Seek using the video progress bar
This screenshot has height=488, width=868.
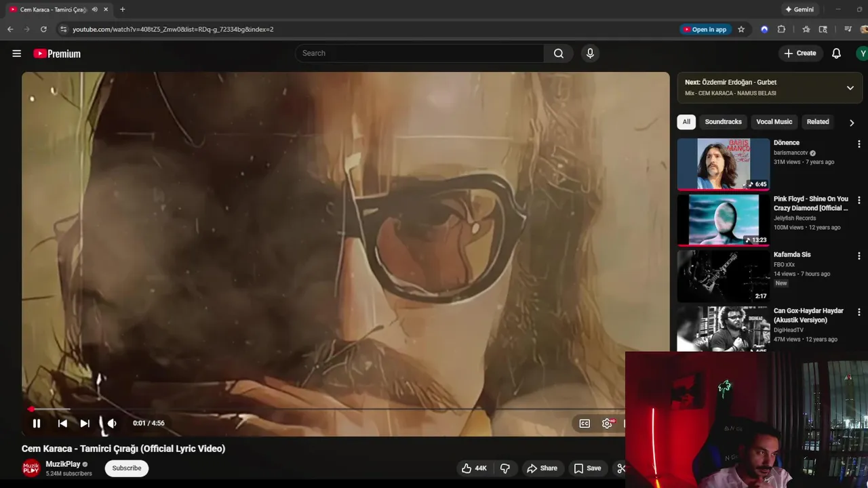[325, 409]
